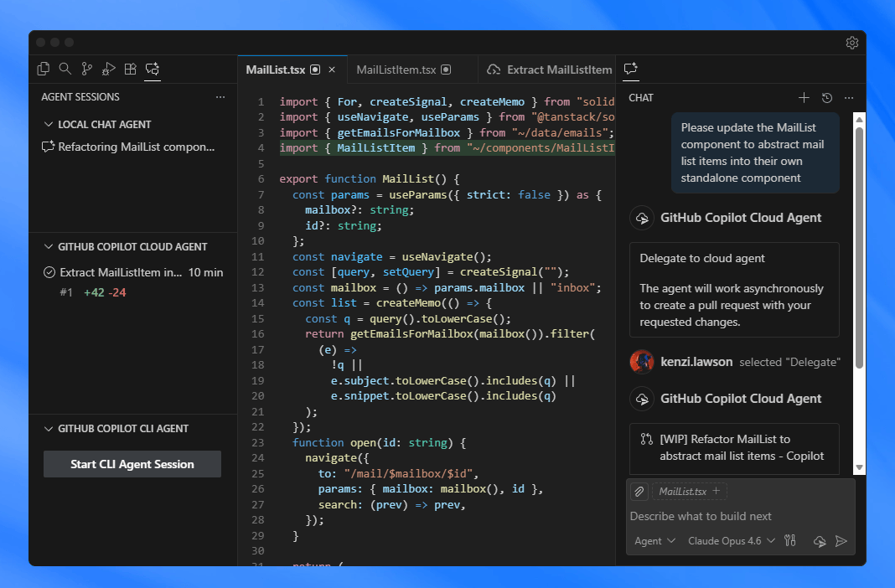This screenshot has height=588, width=895.
Task: Open the Run and Debug icon
Action: (x=108, y=69)
